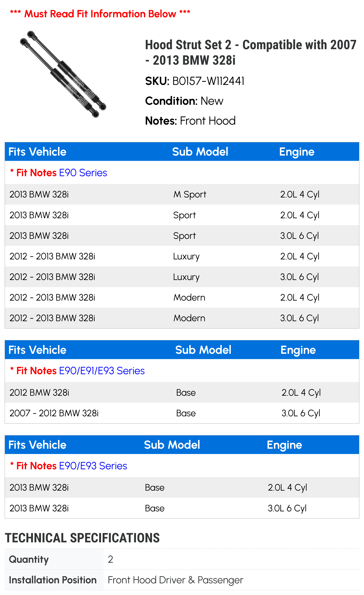Click the 2012 - 2013 Modern 3.0L row

pos(182,318)
